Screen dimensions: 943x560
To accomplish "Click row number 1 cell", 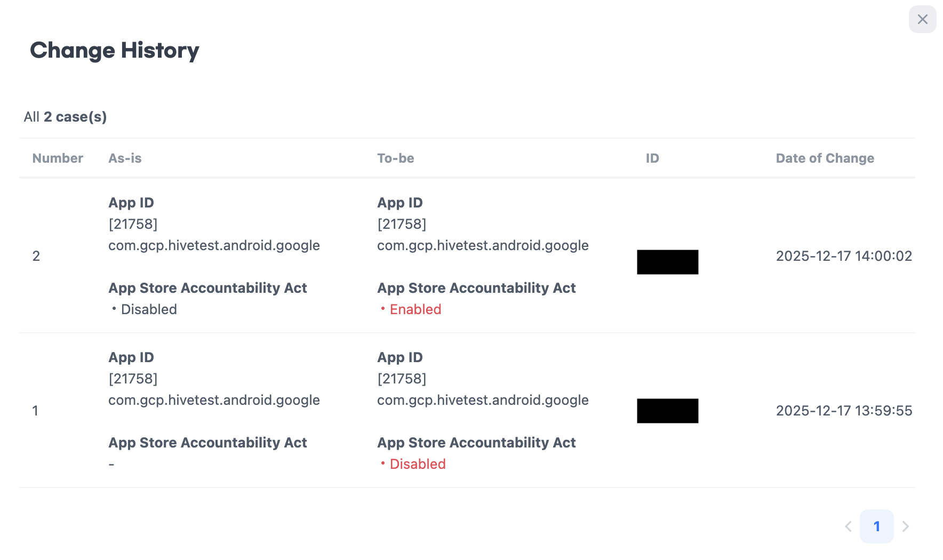I will click(x=35, y=411).
